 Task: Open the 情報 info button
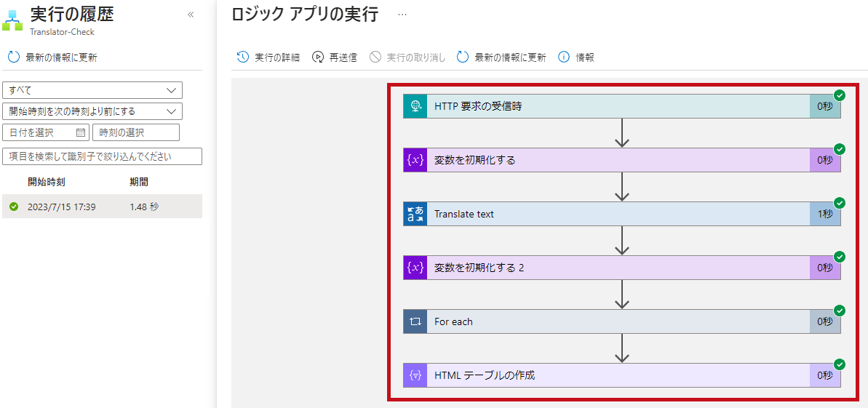click(576, 57)
